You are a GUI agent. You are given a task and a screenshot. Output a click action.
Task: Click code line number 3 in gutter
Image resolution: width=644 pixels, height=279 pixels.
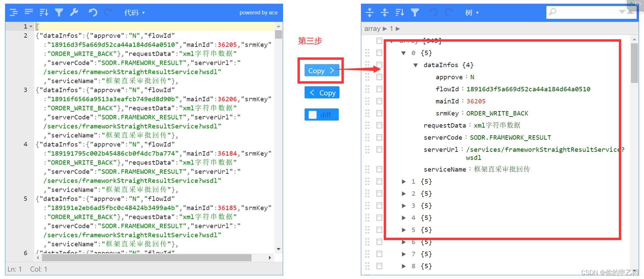25,90
